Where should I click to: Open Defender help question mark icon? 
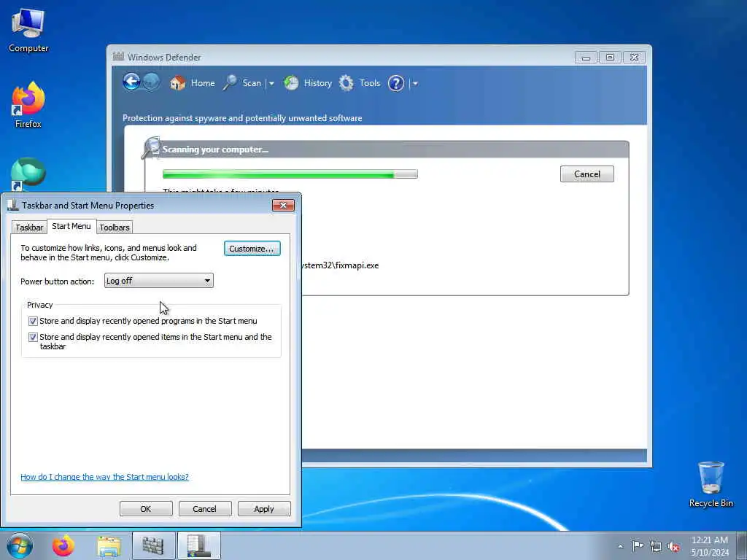point(396,83)
